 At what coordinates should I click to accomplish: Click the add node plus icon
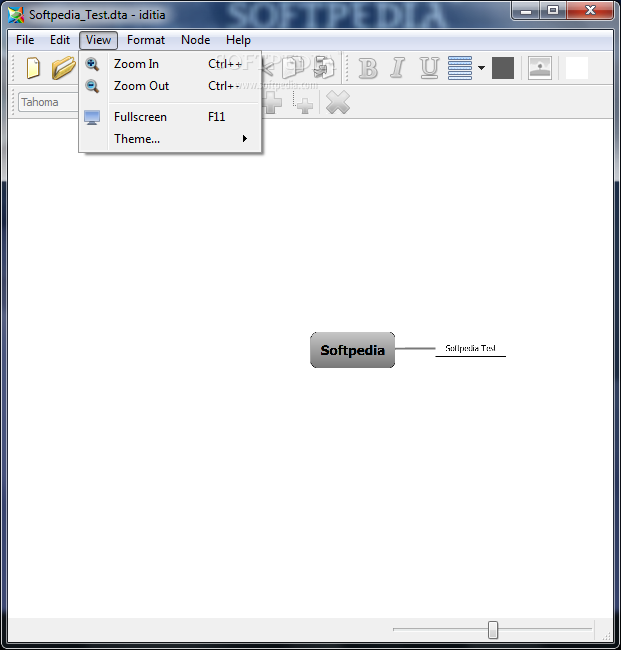pyautogui.click(x=272, y=102)
